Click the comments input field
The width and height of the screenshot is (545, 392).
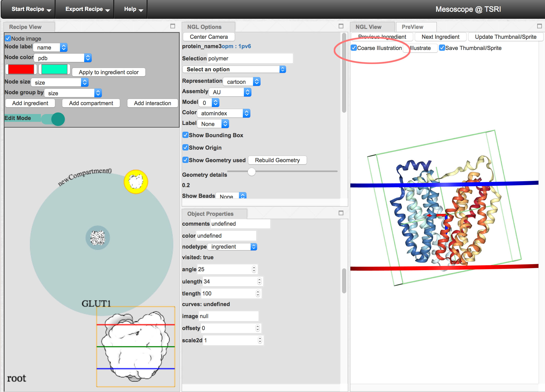(x=240, y=224)
